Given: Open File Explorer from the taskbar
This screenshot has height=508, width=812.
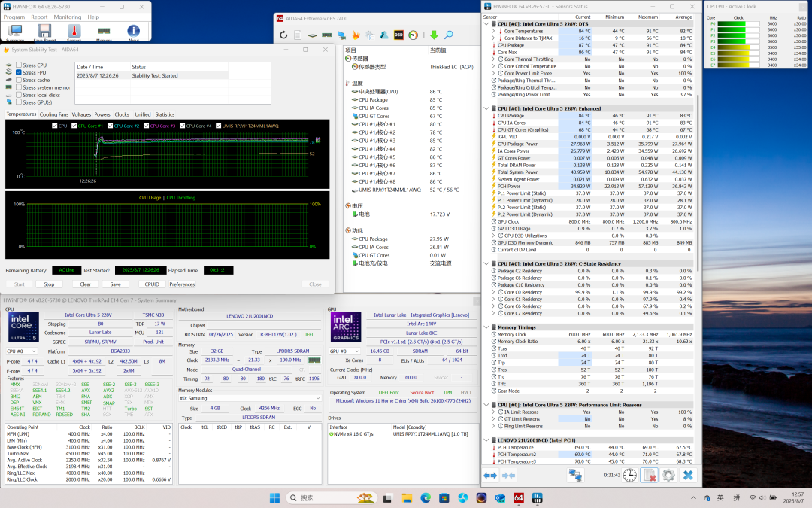Looking at the screenshot, I should point(407,498).
